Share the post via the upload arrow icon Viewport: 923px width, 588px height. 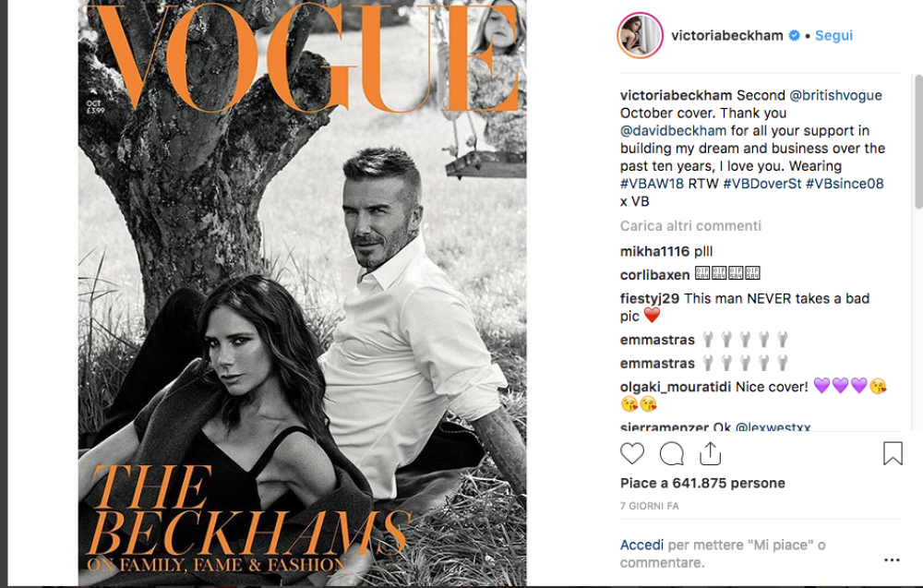(711, 453)
